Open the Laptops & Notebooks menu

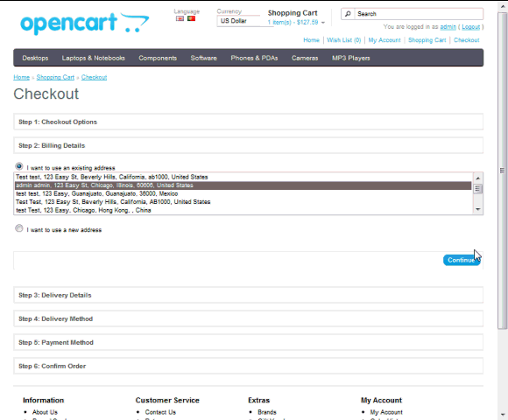coord(94,58)
